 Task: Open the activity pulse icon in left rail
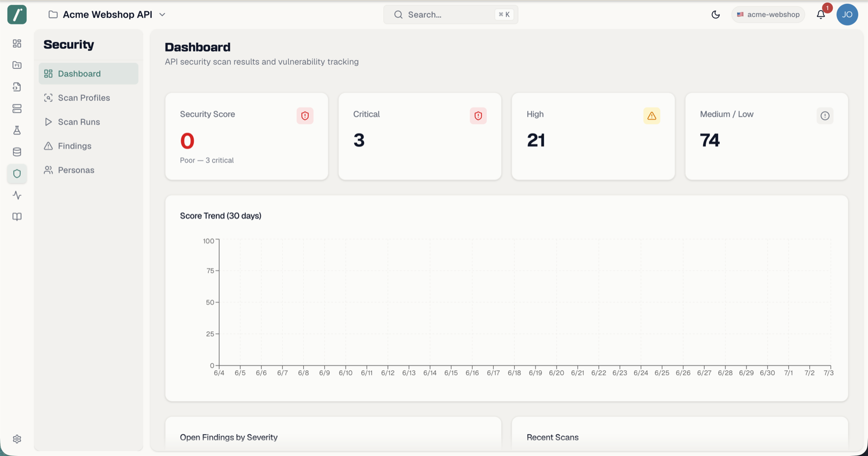tap(17, 195)
